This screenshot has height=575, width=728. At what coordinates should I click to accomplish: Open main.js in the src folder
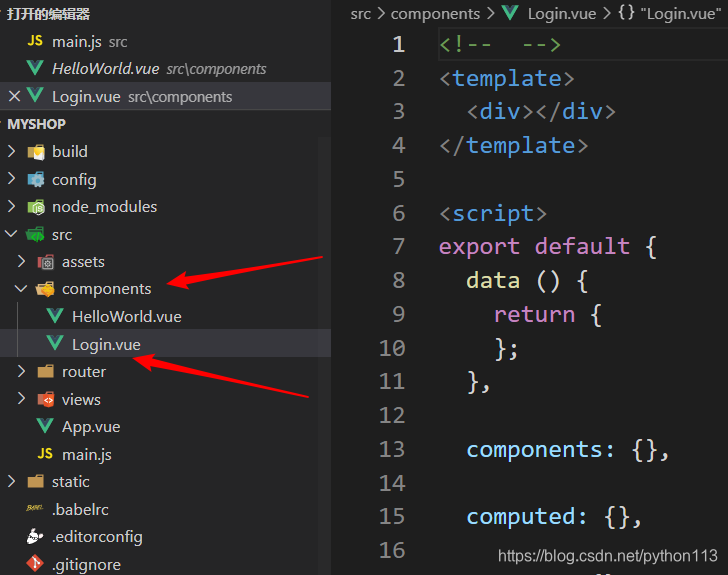tap(165, 454)
